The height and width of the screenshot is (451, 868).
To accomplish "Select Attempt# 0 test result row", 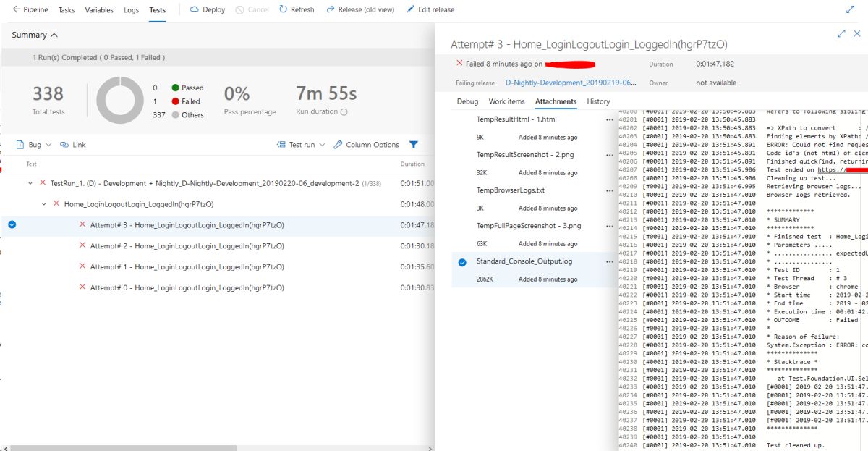I will click(217, 288).
